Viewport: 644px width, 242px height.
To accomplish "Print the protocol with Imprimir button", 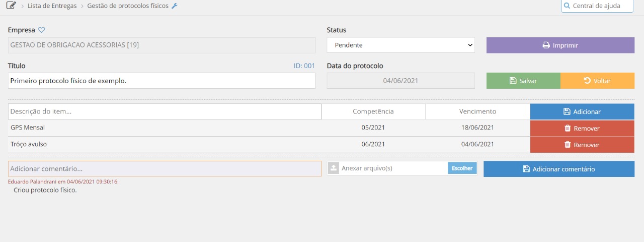I will pos(560,45).
